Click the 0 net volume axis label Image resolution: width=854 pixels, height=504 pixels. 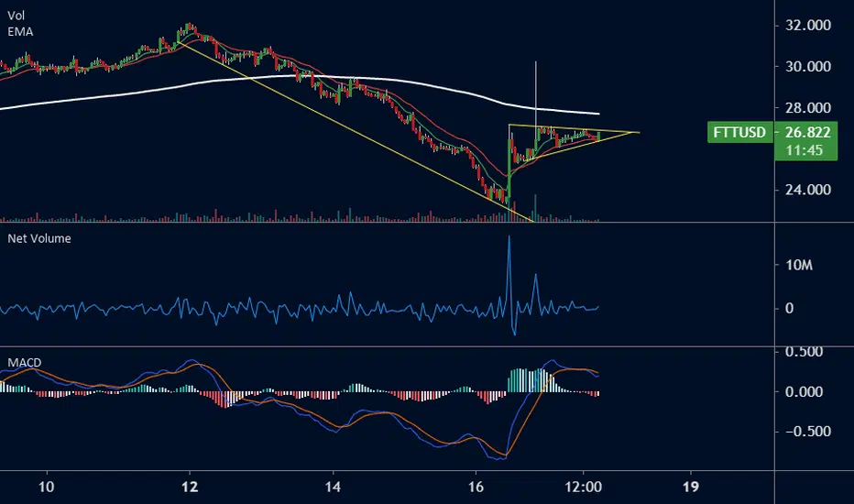tap(789, 309)
